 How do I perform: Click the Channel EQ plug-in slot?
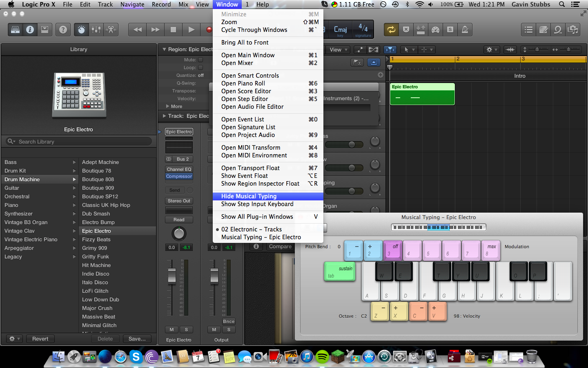coord(179,169)
